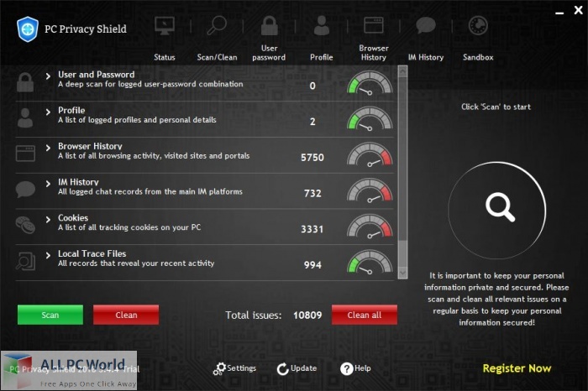Click the Cookies risk gauge
The image size is (588, 391).
pos(370,226)
